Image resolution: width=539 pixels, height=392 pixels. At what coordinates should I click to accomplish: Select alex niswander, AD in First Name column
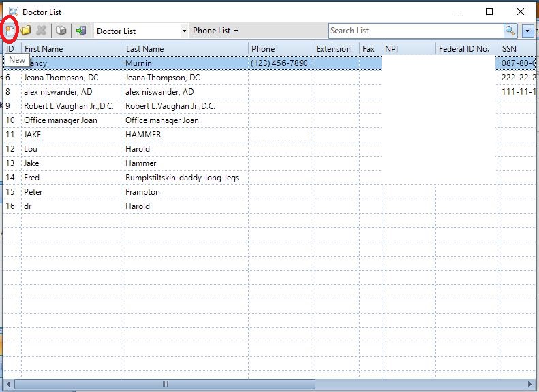click(72, 92)
